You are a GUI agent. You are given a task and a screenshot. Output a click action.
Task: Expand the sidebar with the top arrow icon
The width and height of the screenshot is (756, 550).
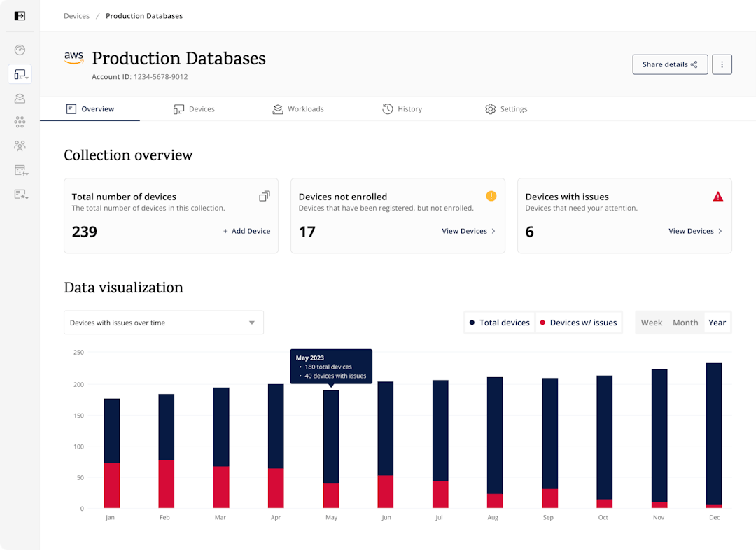click(20, 15)
